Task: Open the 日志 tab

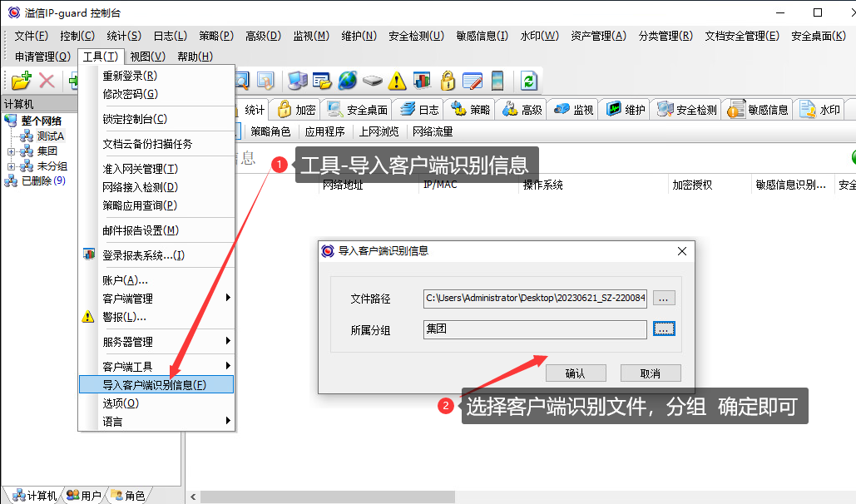Action: point(419,110)
